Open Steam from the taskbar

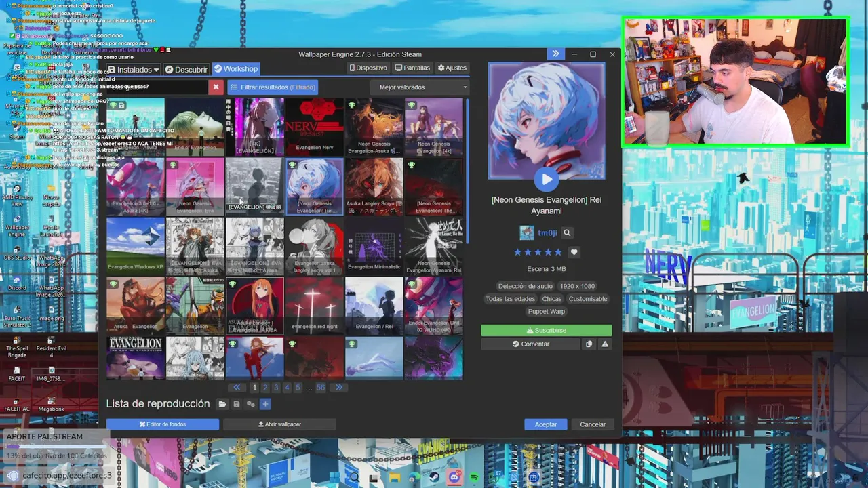(434, 478)
